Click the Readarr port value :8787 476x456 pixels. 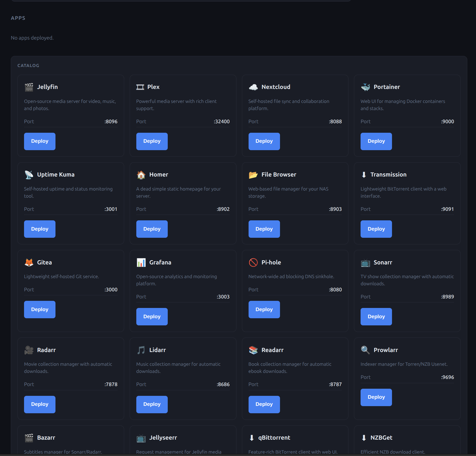pyautogui.click(x=335, y=384)
